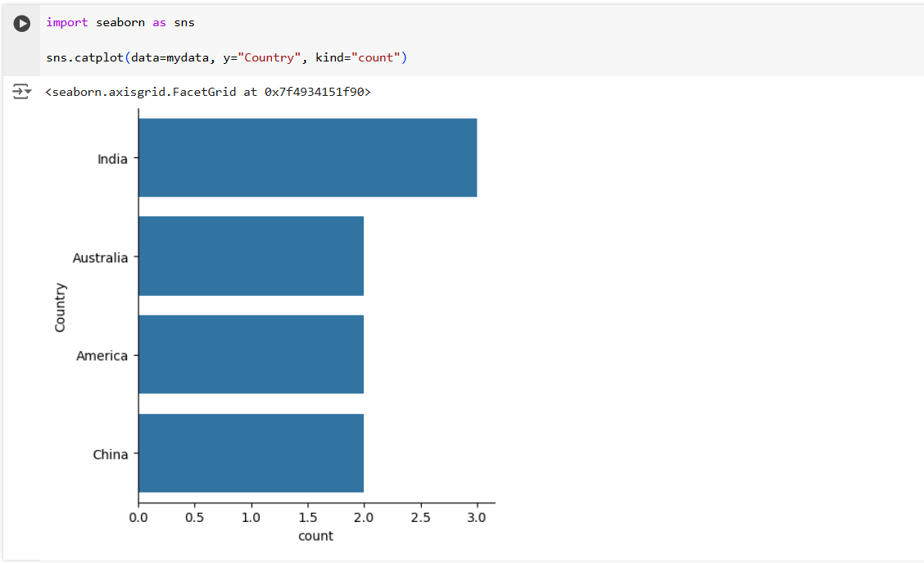
Task: Click the Australia tick label
Action: (100, 257)
